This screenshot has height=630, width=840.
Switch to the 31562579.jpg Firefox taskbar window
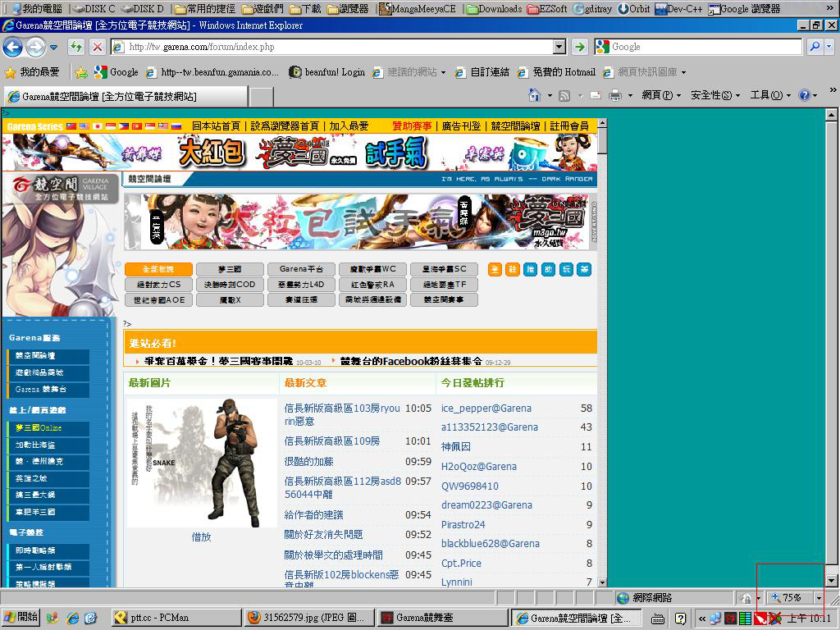coord(308,619)
